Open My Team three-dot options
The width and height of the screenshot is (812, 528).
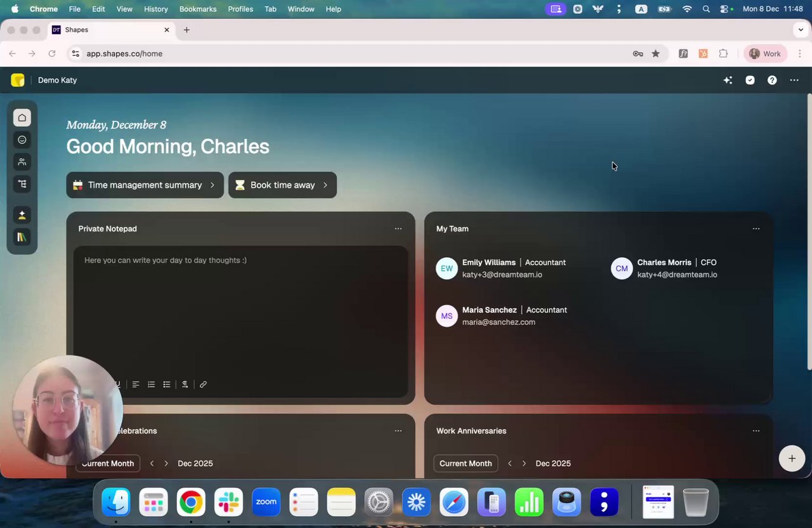pyautogui.click(x=756, y=228)
